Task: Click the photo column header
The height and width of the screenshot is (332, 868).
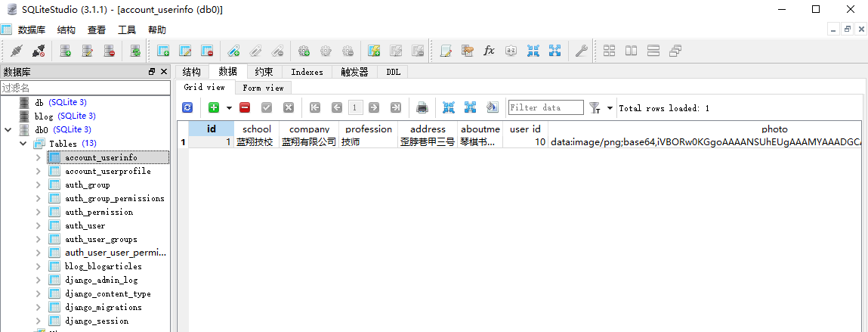Action: point(774,129)
